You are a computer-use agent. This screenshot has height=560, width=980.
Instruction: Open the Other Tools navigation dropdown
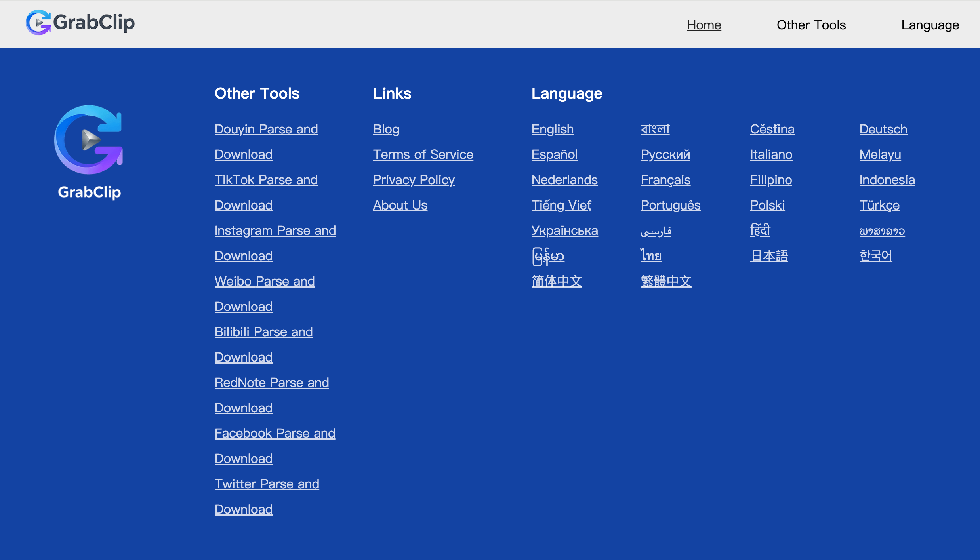[810, 25]
